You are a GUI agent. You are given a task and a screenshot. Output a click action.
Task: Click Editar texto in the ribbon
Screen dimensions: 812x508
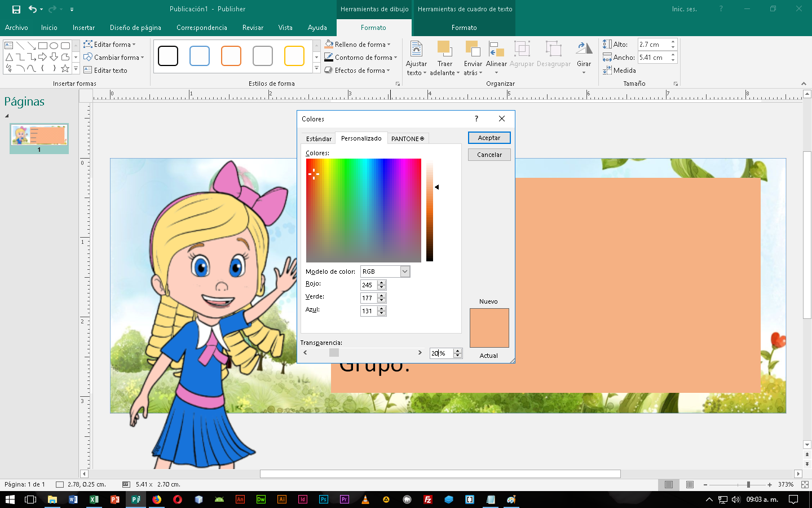(105, 71)
